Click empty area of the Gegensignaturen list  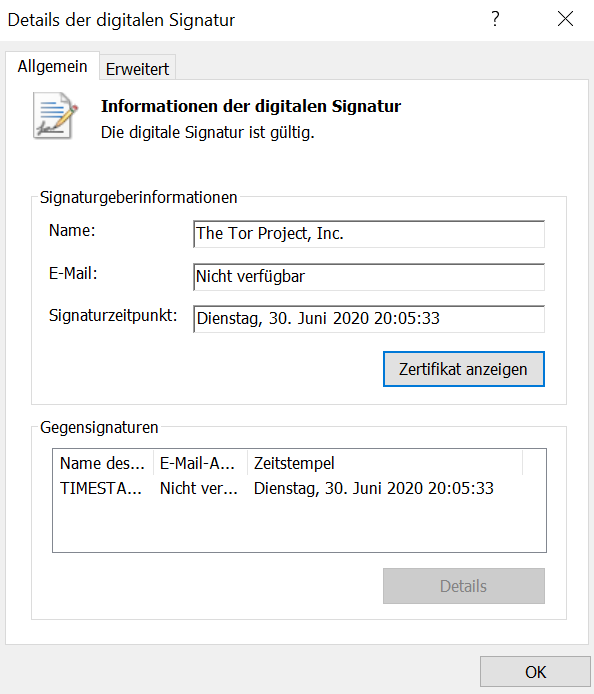tap(299, 526)
